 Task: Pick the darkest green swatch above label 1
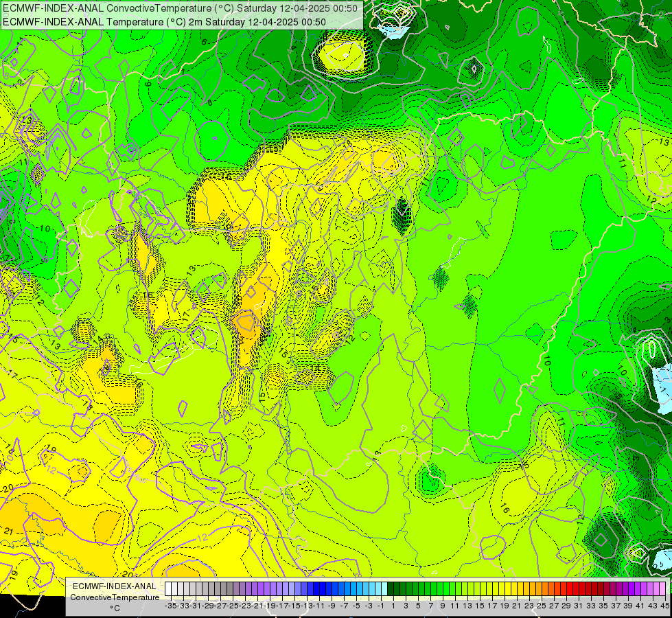tap(391, 588)
